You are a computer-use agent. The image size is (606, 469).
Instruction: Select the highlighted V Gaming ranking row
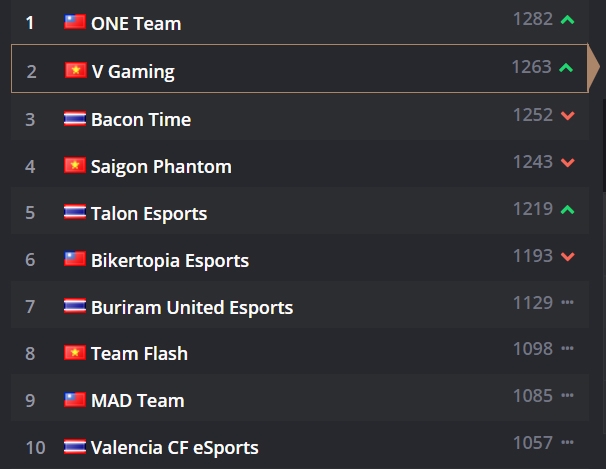click(x=300, y=68)
